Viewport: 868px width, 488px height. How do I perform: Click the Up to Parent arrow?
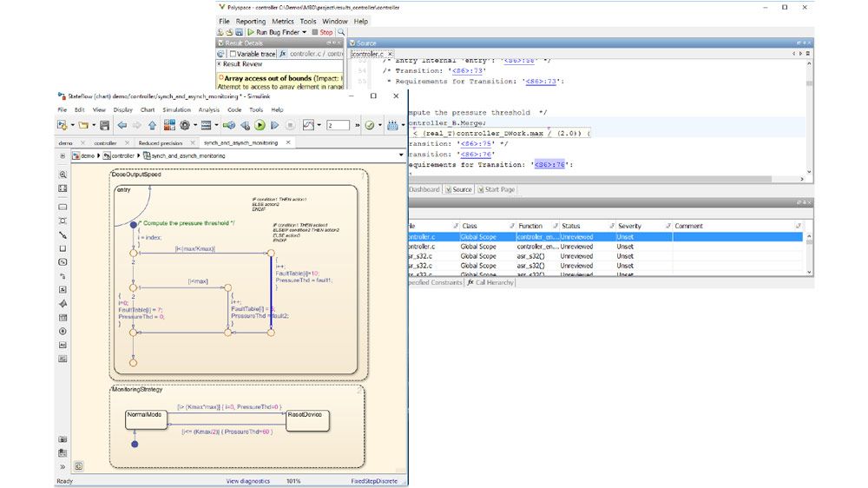pos(154,126)
